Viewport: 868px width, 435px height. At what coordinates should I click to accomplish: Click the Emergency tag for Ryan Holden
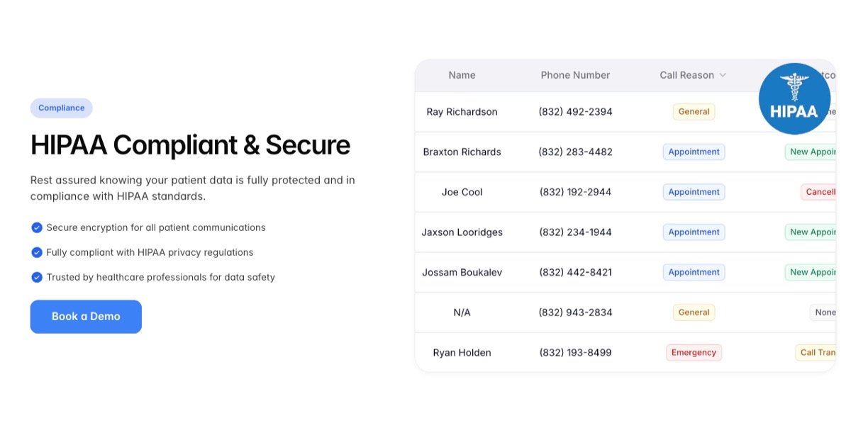694,353
